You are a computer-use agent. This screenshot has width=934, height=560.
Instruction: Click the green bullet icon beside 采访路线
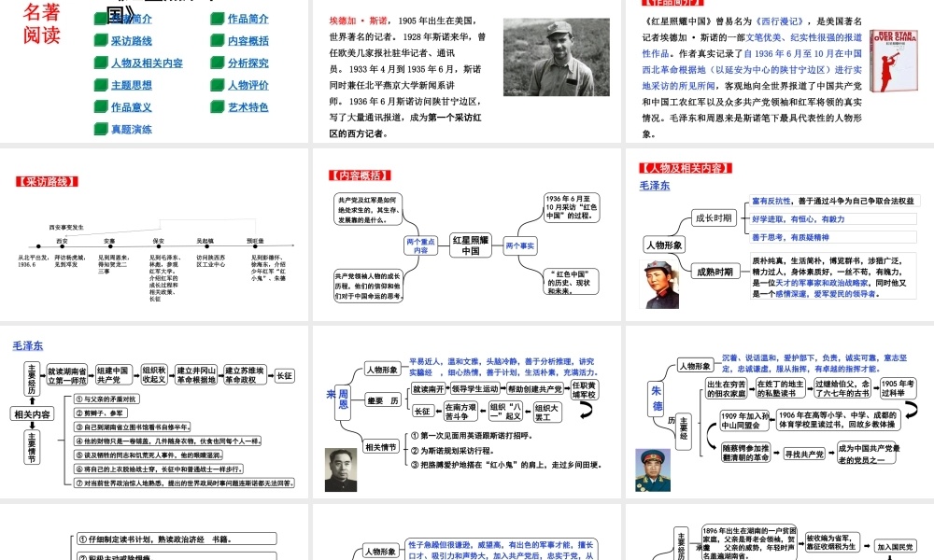[x=101, y=40]
